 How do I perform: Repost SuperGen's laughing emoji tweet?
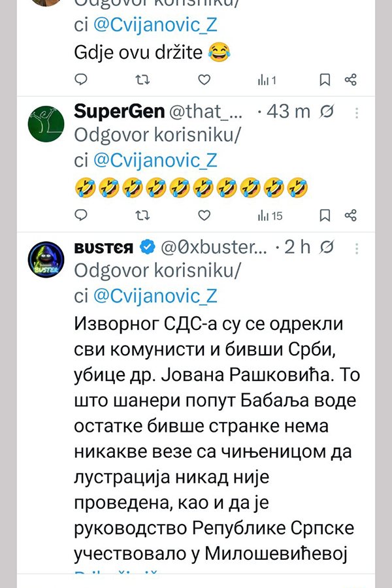(x=142, y=214)
